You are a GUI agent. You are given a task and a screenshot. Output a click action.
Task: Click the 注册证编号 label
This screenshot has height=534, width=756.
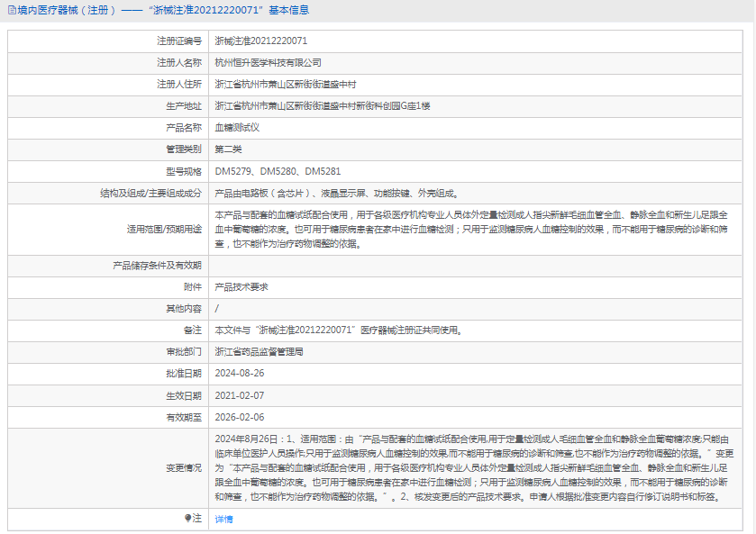pyautogui.click(x=179, y=41)
